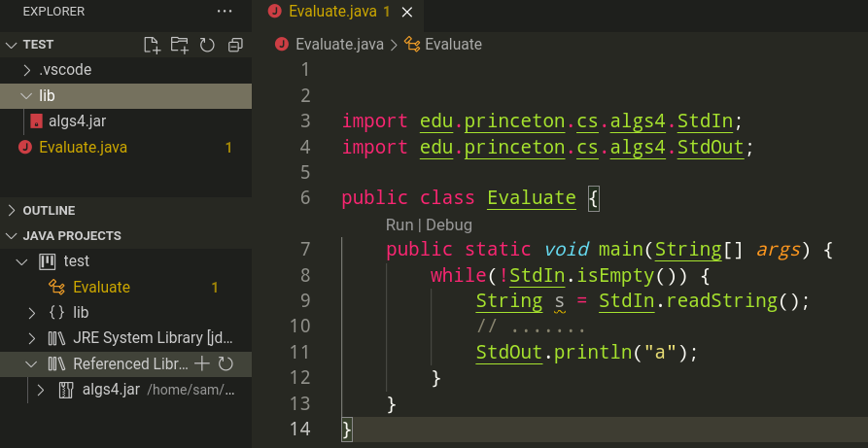Close the Evaluate.java editor tab
This screenshot has width=868, height=448.
point(407,13)
